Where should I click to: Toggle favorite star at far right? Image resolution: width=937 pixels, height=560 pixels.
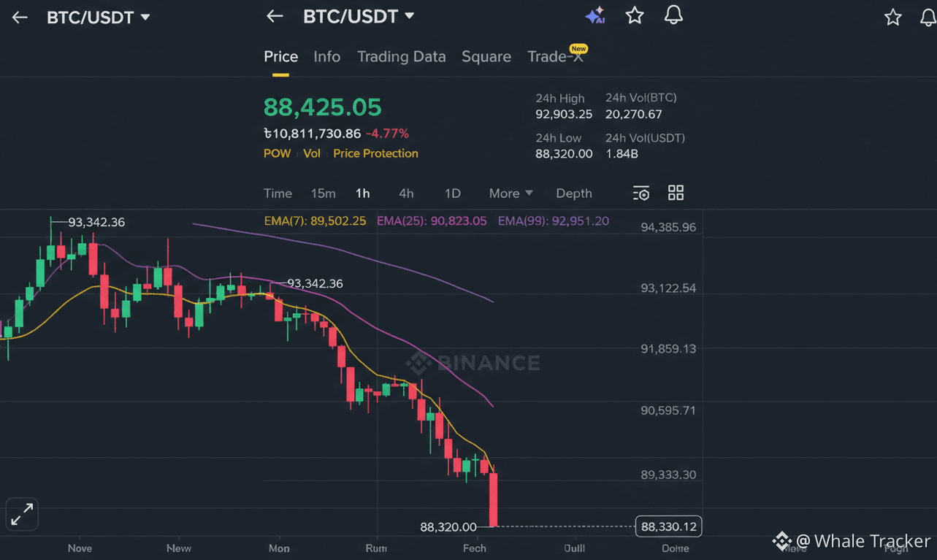tap(892, 17)
